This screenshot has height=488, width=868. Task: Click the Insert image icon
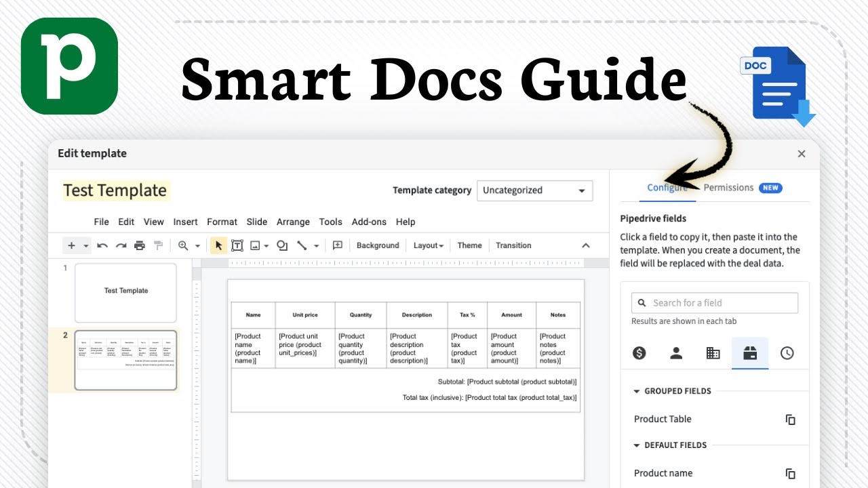tap(256, 245)
